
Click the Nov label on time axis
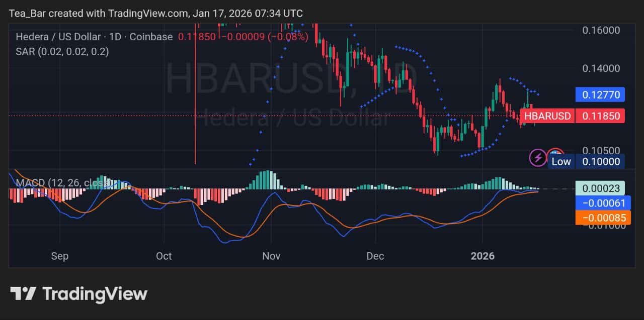pos(271,256)
